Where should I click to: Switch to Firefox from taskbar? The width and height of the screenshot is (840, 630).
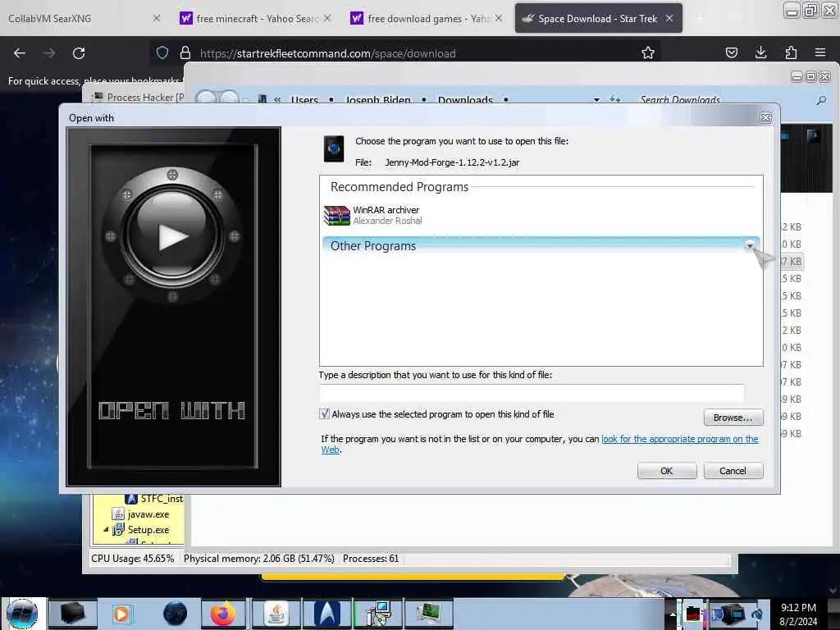(x=223, y=614)
